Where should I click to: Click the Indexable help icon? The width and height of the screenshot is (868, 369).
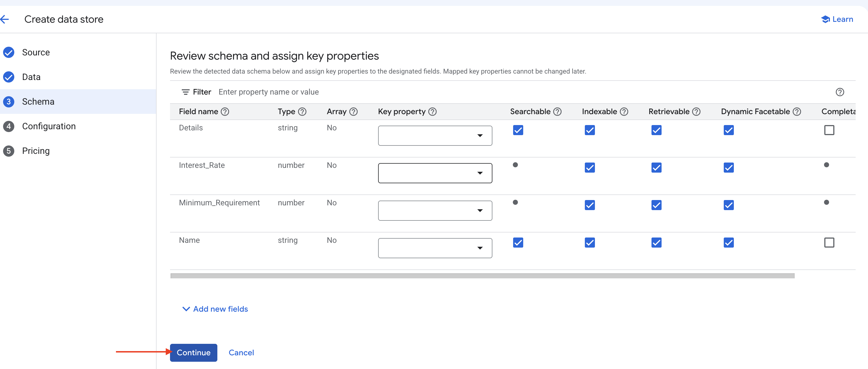pyautogui.click(x=624, y=112)
